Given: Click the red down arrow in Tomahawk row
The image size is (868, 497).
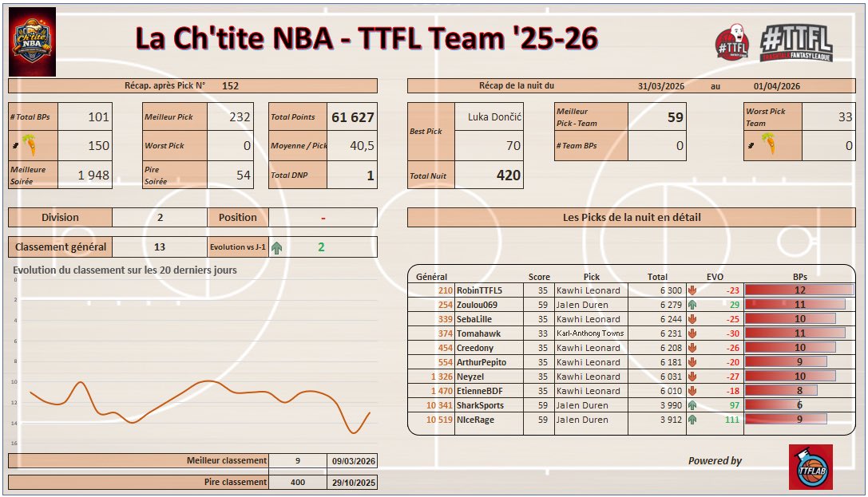Looking at the screenshot, I should point(692,333).
